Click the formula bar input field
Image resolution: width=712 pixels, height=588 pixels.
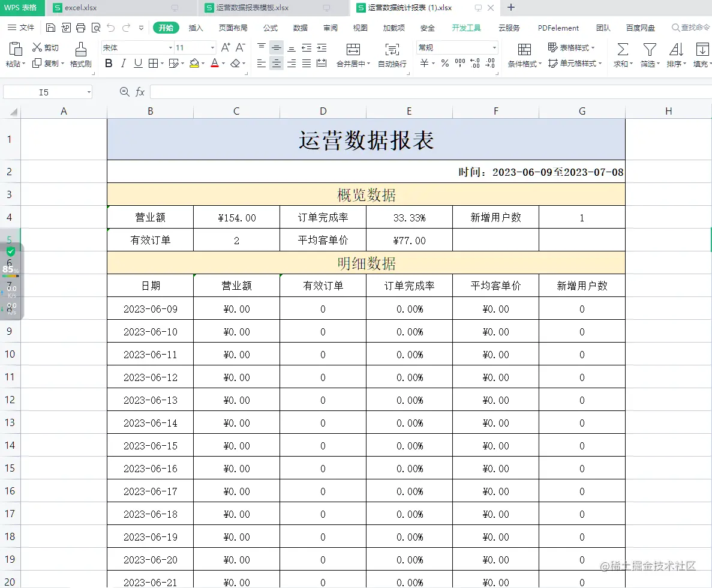(431, 92)
